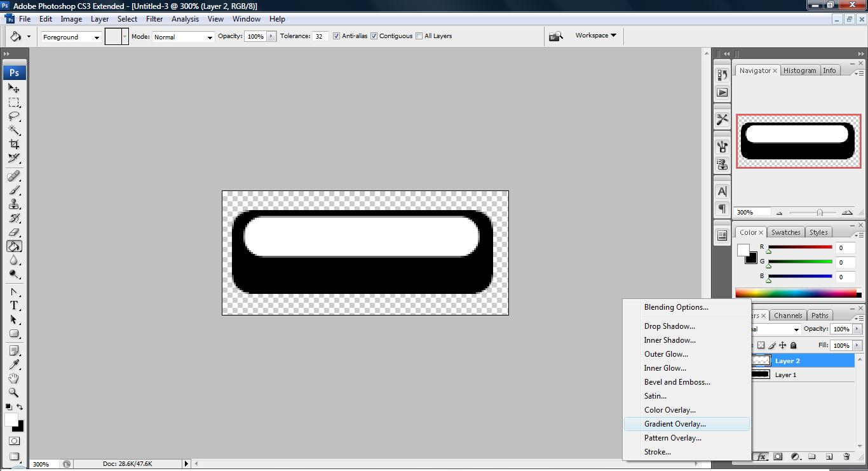The image size is (868, 471).
Task: Open the Filter menu
Action: tap(154, 19)
